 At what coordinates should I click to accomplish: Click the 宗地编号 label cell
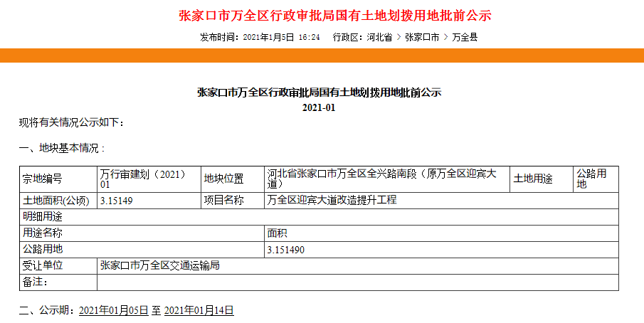pyautogui.click(x=58, y=179)
